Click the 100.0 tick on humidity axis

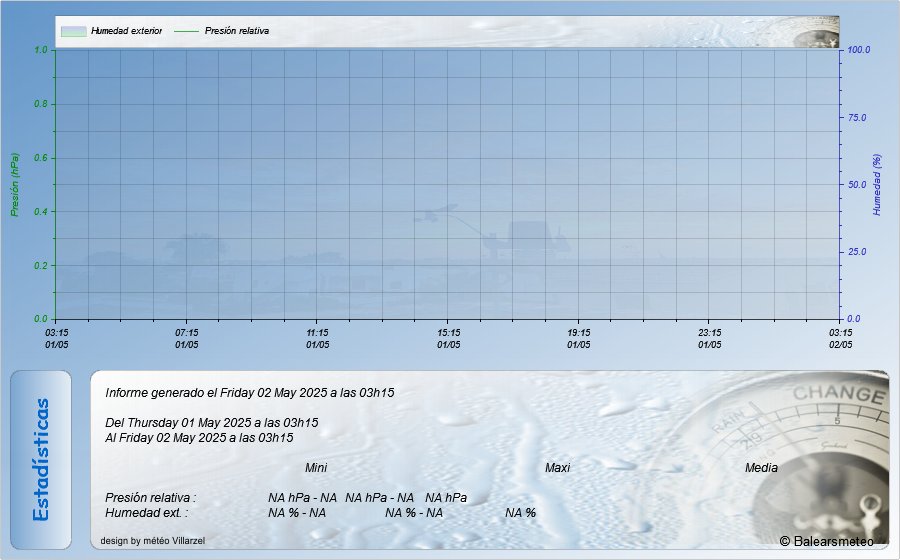coord(859,50)
